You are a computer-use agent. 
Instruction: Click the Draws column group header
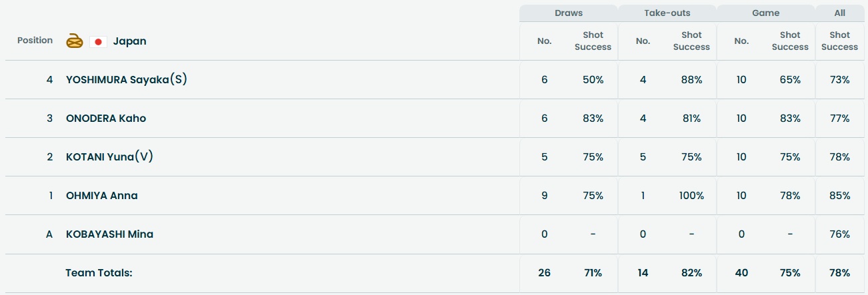coord(569,13)
